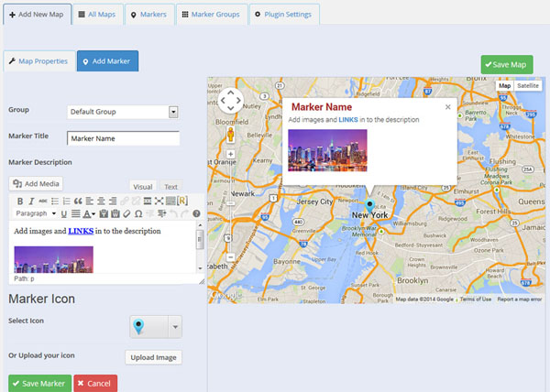Click the insert link chain icon
550x392 pixels.
click(125, 201)
